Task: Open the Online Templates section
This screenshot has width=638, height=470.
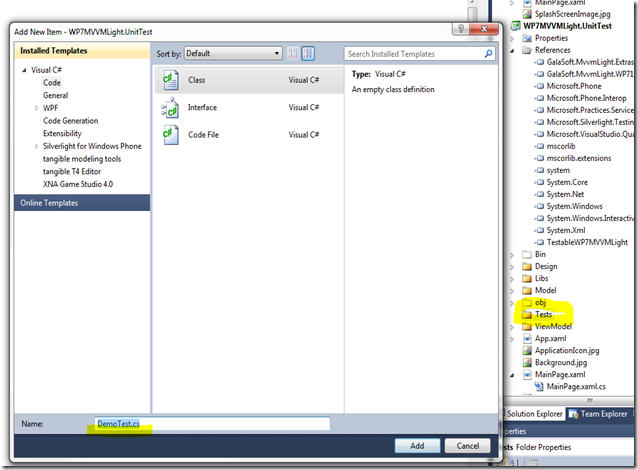Action: (82, 203)
